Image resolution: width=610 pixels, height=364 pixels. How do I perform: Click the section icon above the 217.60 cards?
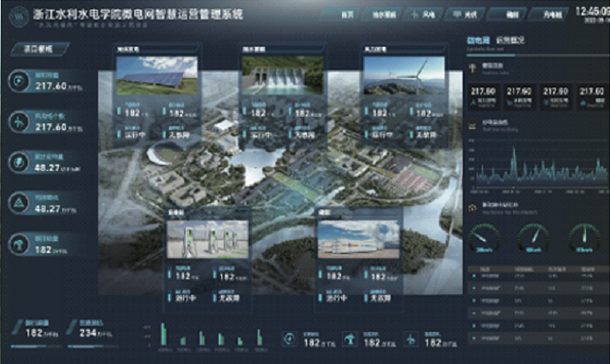(473, 68)
